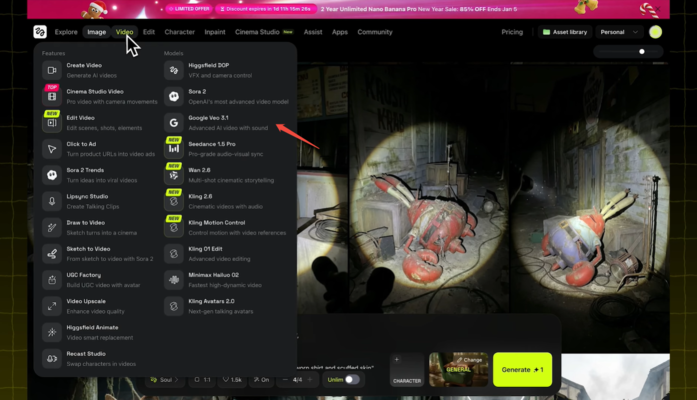Toggle the prompt enhance On option
Image resolution: width=697 pixels, height=400 pixels.
click(x=261, y=380)
